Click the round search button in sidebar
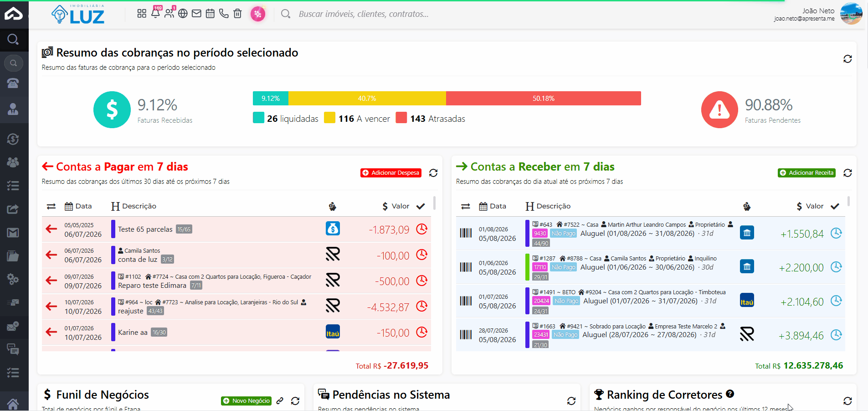The height and width of the screenshot is (411, 868). pyautogui.click(x=13, y=63)
